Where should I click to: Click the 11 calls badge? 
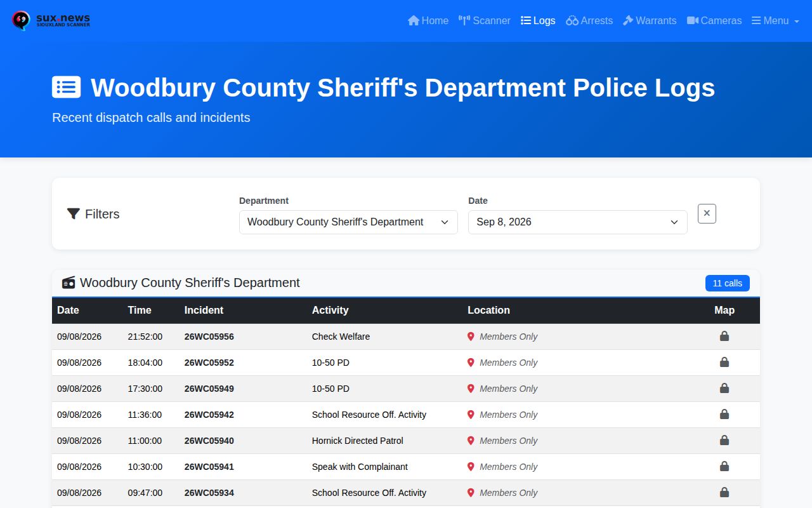(x=728, y=283)
